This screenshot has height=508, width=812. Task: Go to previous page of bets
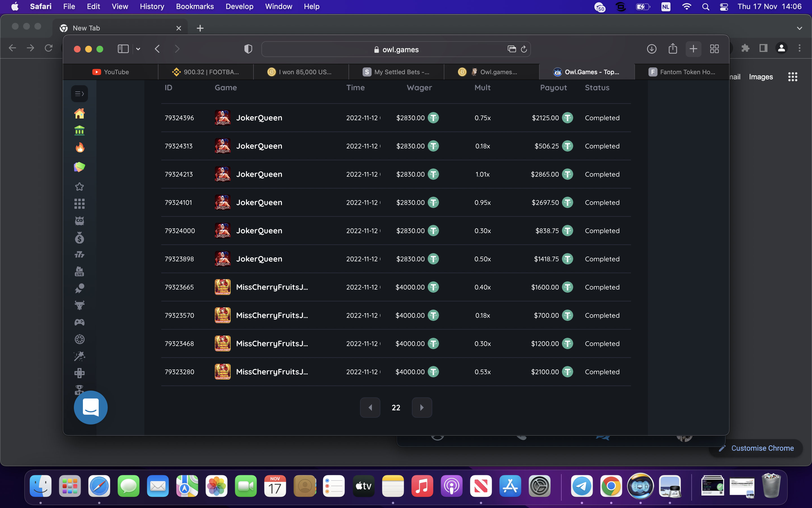pos(370,408)
